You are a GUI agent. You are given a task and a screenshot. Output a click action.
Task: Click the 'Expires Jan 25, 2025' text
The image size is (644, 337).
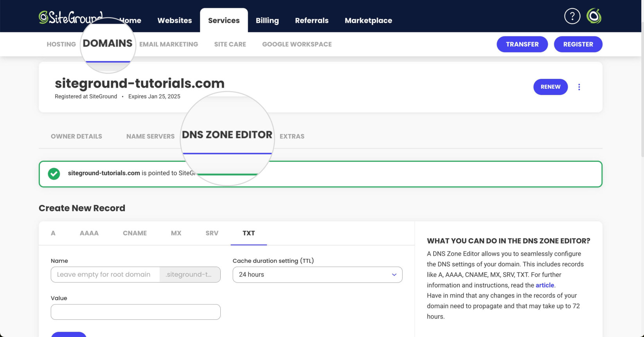click(x=154, y=97)
